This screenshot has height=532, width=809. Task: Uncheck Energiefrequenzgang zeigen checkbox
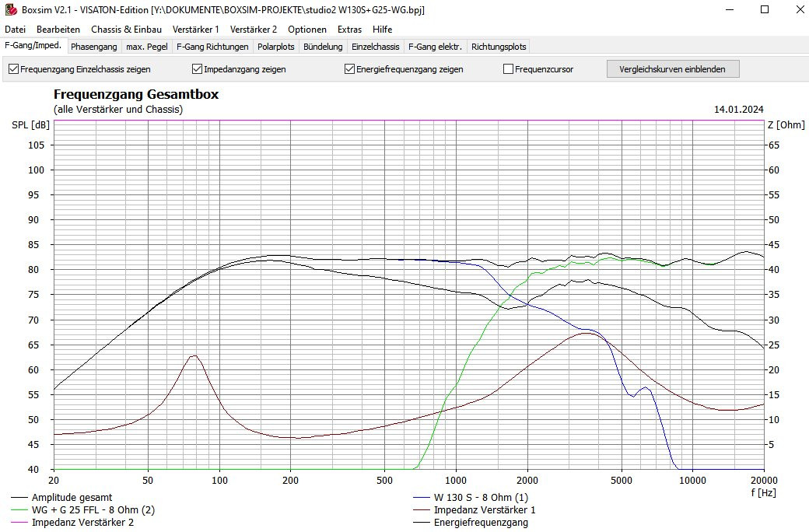click(x=350, y=68)
